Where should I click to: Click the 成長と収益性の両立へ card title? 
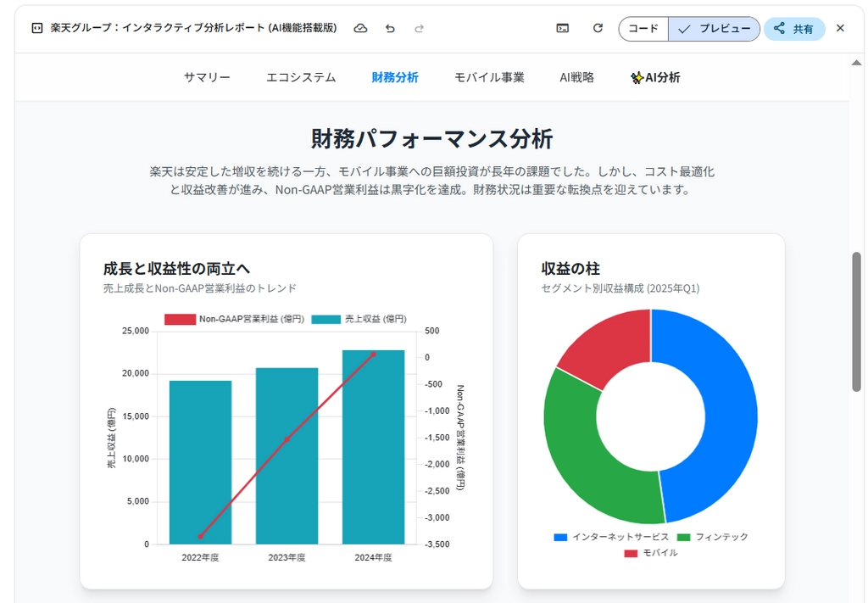[176, 269]
